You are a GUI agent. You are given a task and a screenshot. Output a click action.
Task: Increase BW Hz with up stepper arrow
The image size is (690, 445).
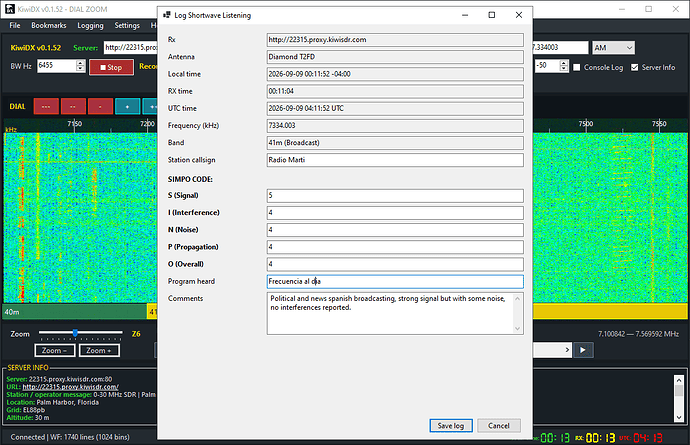point(80,63)
